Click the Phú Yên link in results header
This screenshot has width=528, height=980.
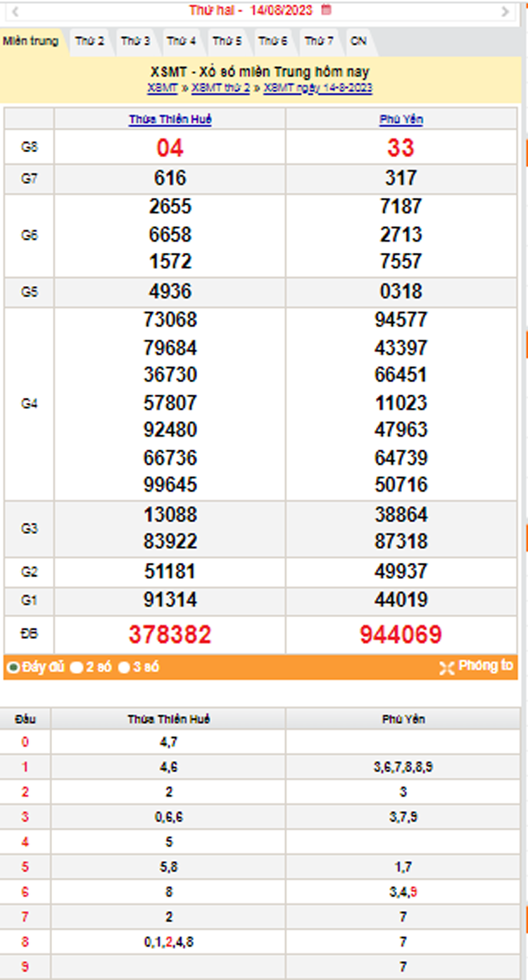[x=401, y=120]
